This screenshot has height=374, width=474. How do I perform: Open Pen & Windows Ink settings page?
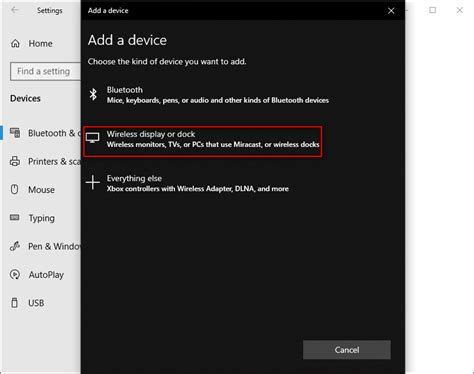click(45, 246)
